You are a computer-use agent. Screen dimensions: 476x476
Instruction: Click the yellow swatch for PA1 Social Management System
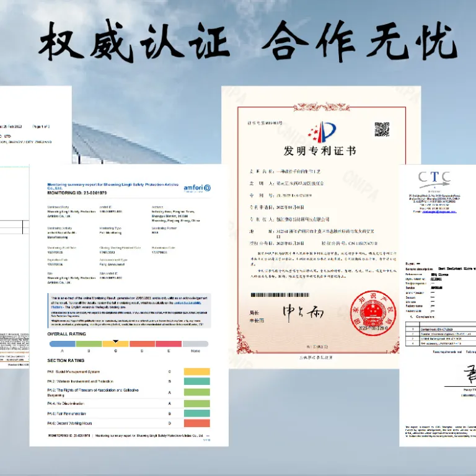(197, 372)
